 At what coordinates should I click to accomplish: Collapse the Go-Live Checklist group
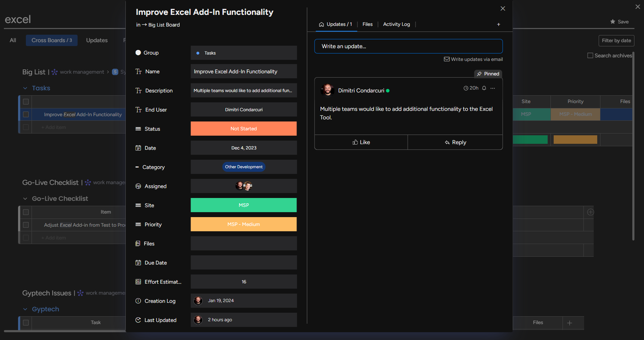[x=25, y=199]
